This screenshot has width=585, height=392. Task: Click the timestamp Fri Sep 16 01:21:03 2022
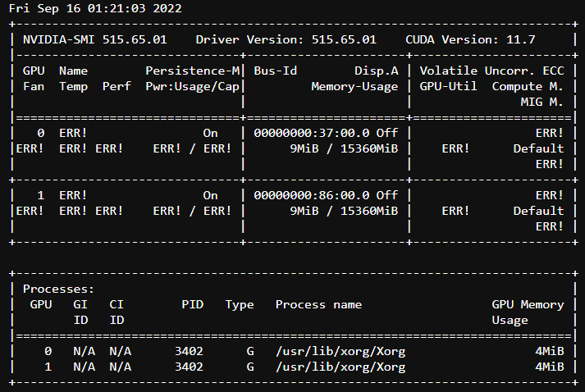click(x=95, y=8)
